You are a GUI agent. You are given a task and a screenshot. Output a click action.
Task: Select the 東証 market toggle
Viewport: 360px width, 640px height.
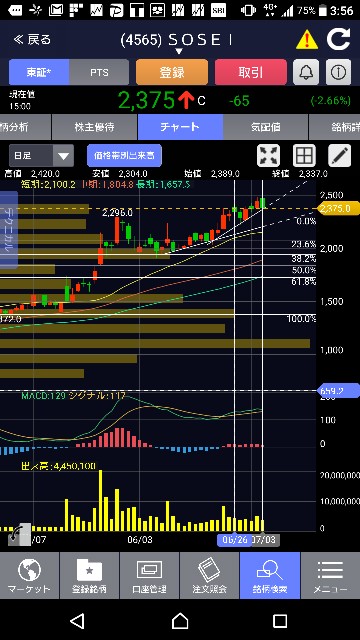[x=39, y=72]
